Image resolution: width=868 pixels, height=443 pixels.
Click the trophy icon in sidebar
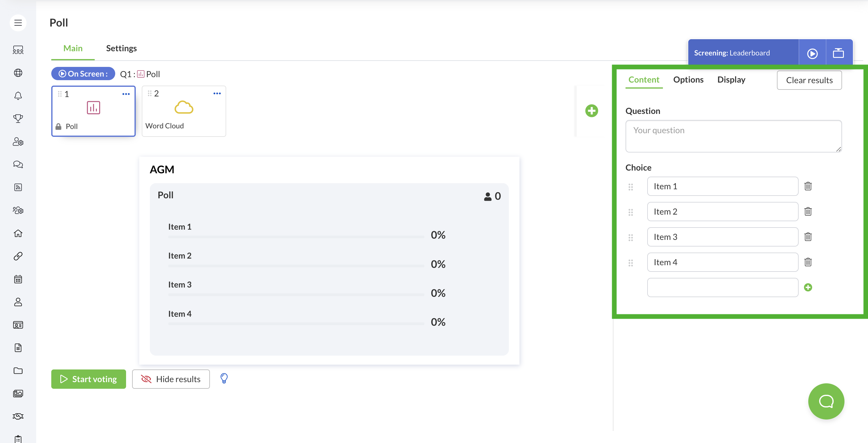[18, 118]
